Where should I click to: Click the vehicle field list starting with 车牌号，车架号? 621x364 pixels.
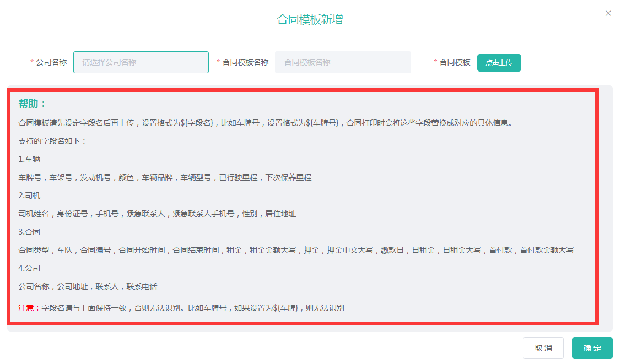coord(165,177)
